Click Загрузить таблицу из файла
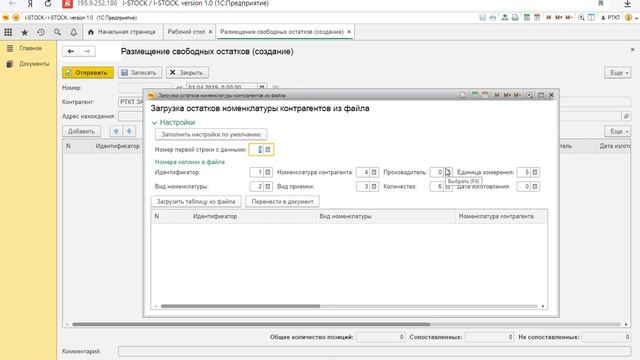The image size is (640, 360). coord(196,202)
